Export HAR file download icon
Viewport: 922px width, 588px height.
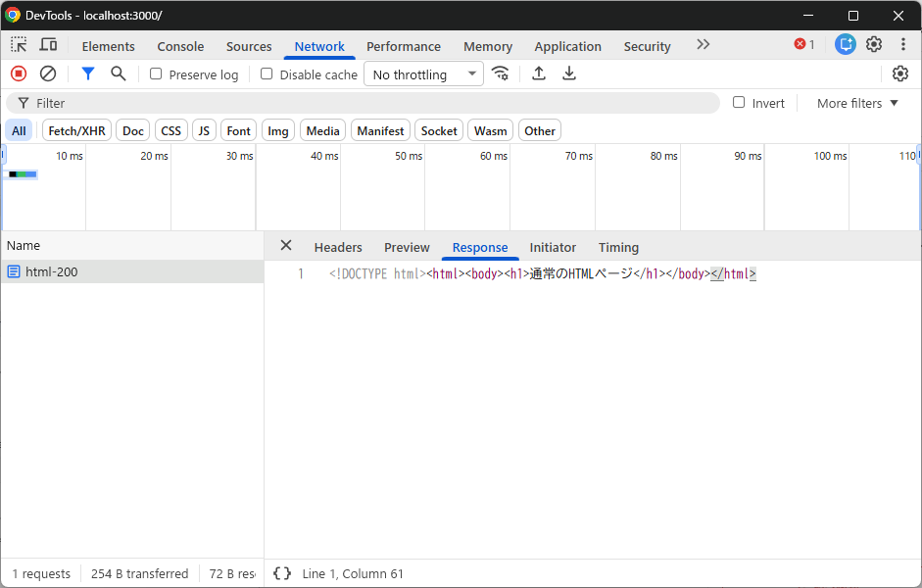pos(569,73)
